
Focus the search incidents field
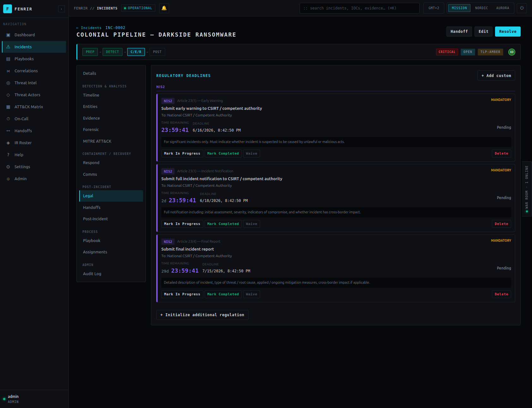359,8
